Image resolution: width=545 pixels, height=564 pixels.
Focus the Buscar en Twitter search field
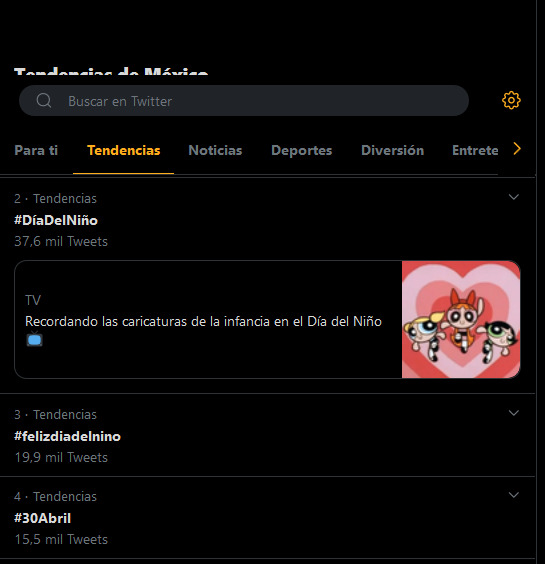pos(244,101)
